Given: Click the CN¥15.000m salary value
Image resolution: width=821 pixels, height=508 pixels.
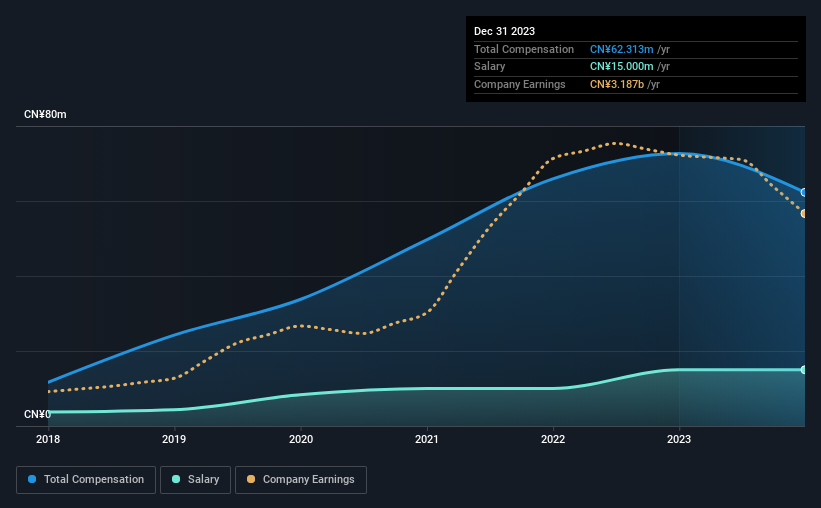Looking at the screenshot, I should tap(622, 67).
